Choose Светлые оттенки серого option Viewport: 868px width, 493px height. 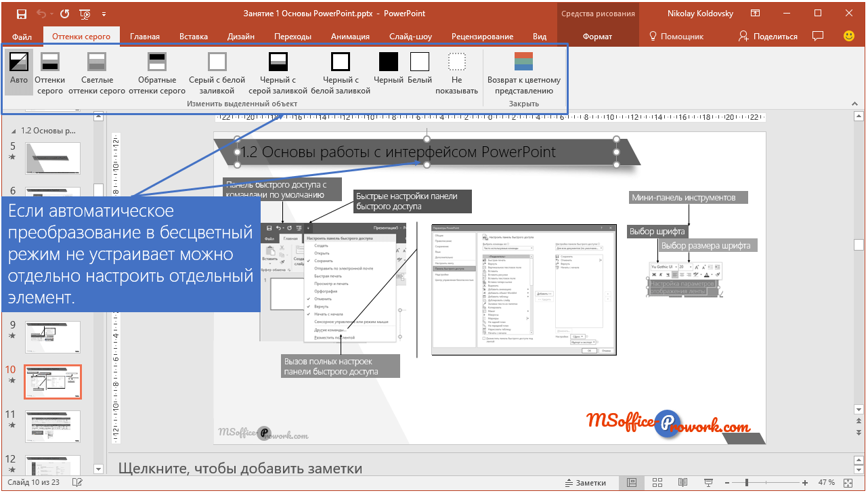(97, 73)
